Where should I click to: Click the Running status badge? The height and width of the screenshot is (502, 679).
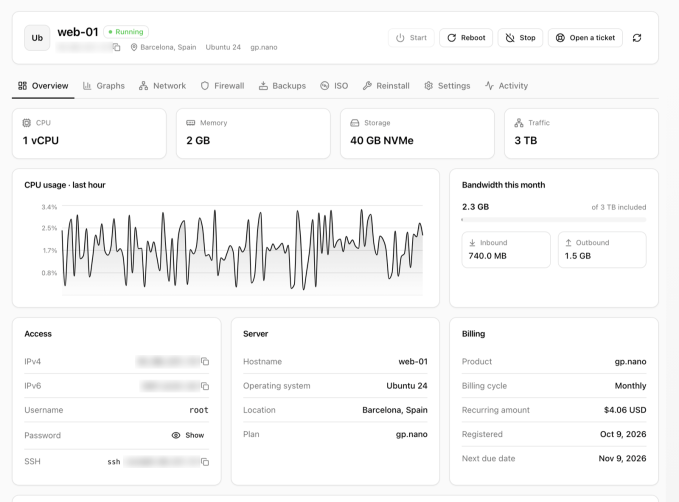click(126, 32)
